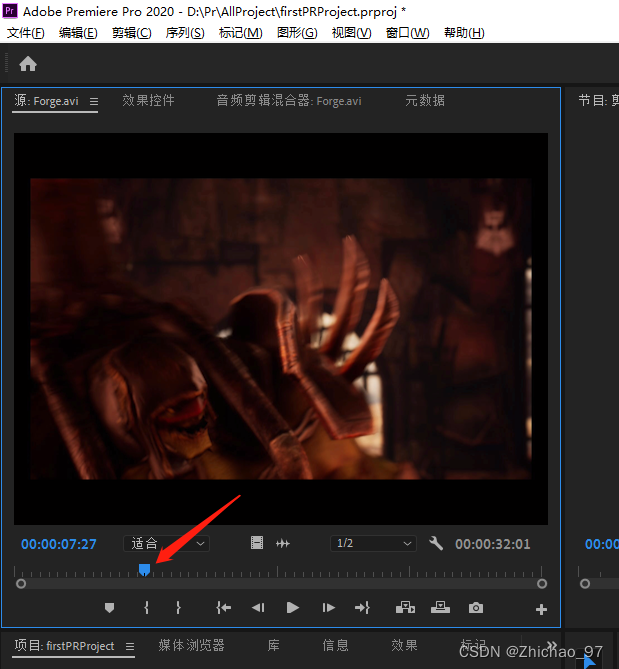Viewport: 619px width, 669px height.
Task: Click the Play button
Action: click(x=293, y=608)
